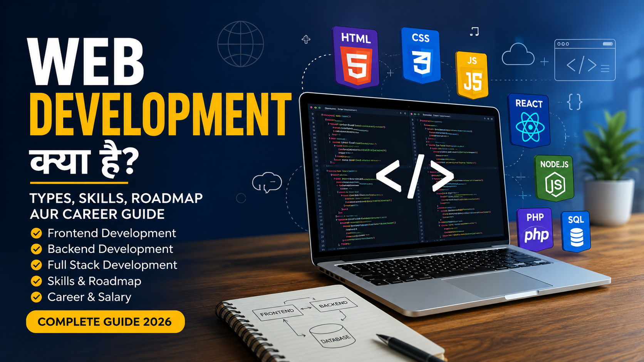The image size is (644, 362).
Task: Click the Types, Skills, Roadmap subtitle line
Action: 116,198
